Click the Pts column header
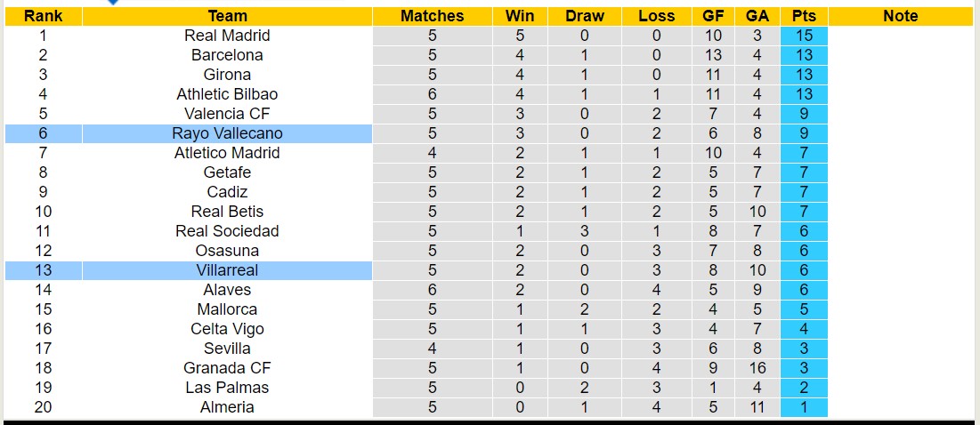 click(x=804, y=16)
